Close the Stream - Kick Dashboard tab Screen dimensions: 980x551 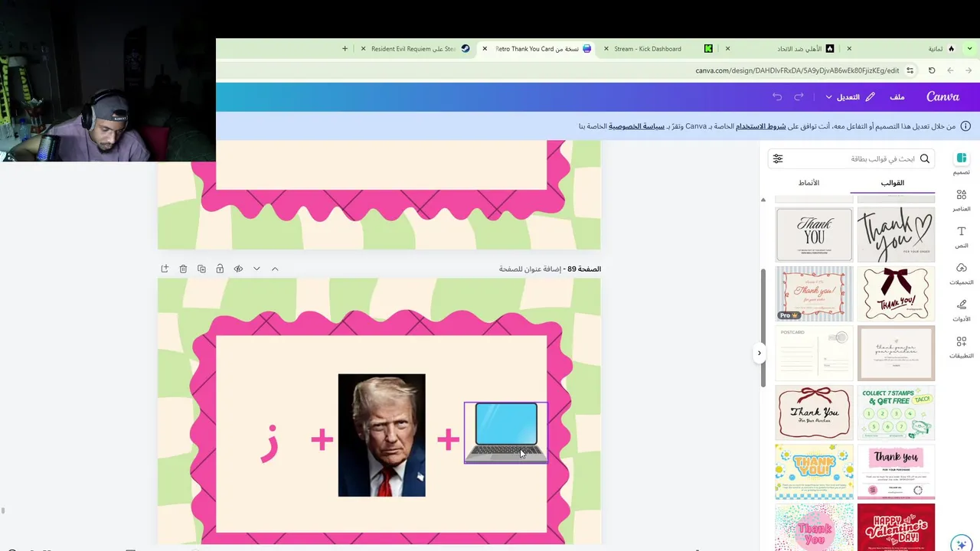(x=606, y=48)
